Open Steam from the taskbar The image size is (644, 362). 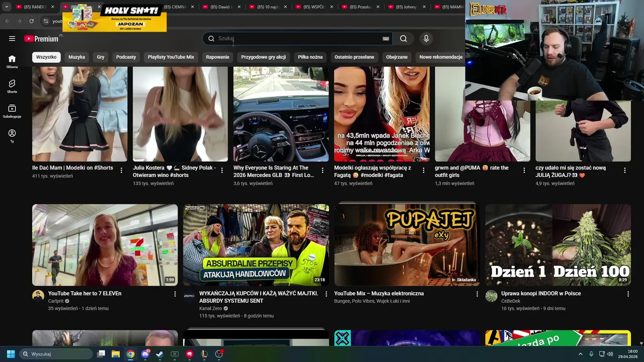click(x=159, y=354)
